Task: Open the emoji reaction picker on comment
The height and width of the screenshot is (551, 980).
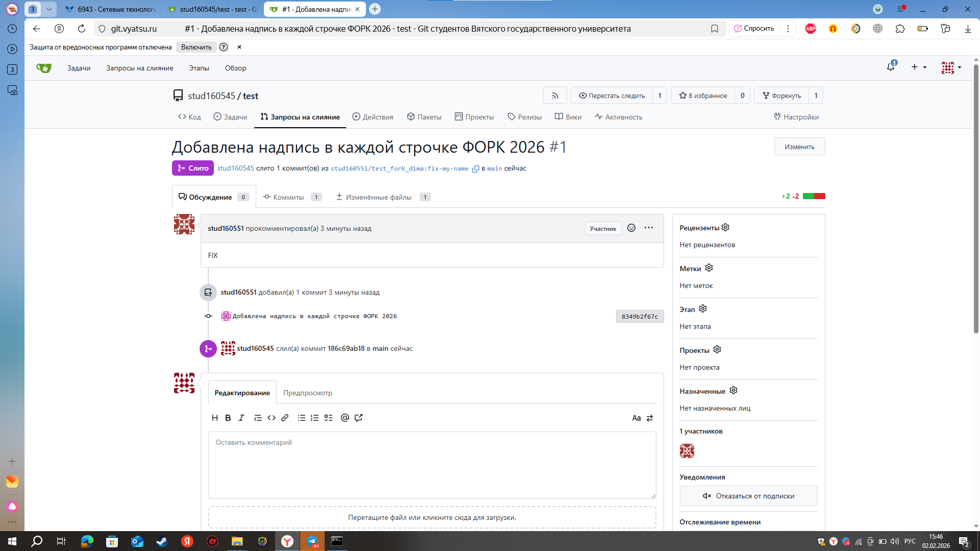Action: (631, 228)
